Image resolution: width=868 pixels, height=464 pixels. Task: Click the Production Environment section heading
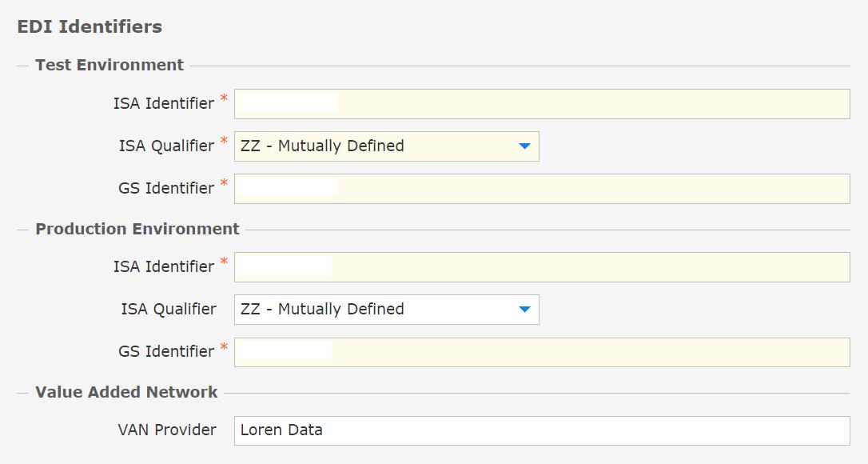pyautogui.click(x=137, y=230)
